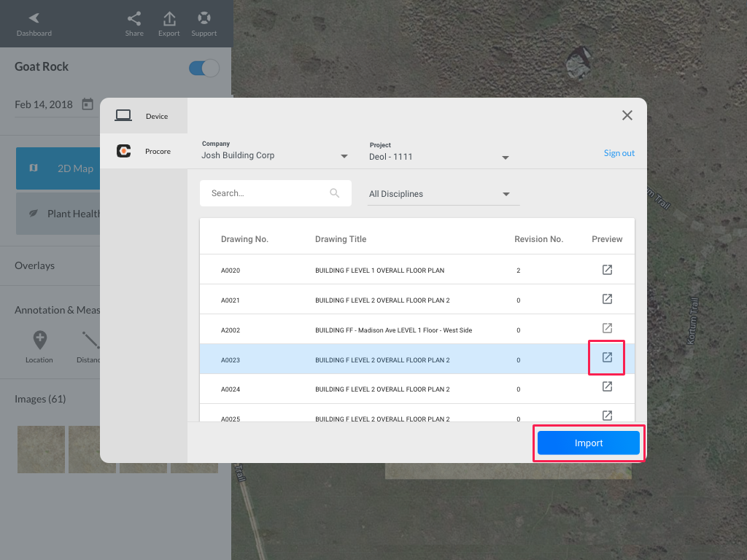The image size is (747, 560).
Task: Open the Share icon
Action: pyautogui.click(x=134, y=18)
